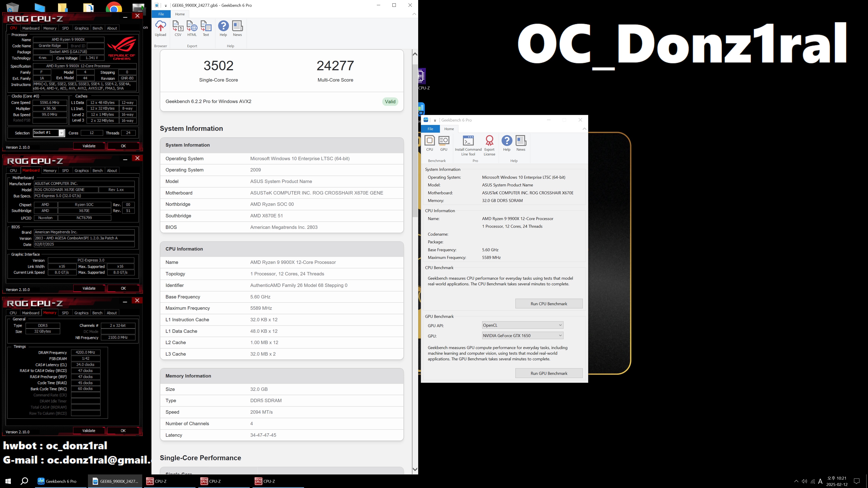868x488 pixels.
Task: Upload result to Geekbench Browser
Action: point(160,29)
